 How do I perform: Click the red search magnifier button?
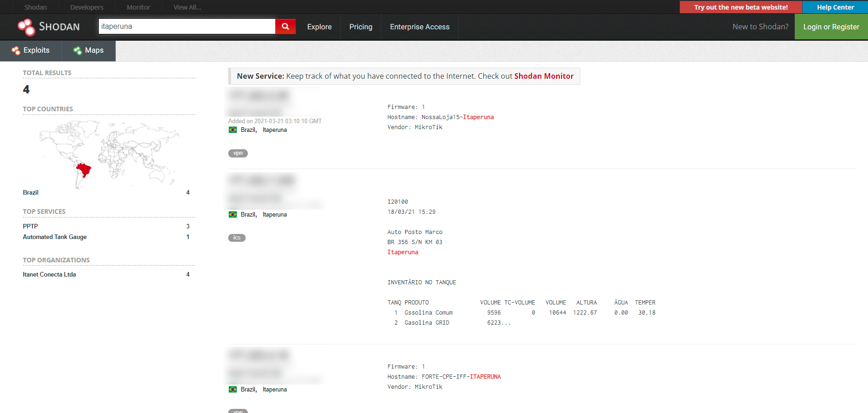(x=285, y=27)
